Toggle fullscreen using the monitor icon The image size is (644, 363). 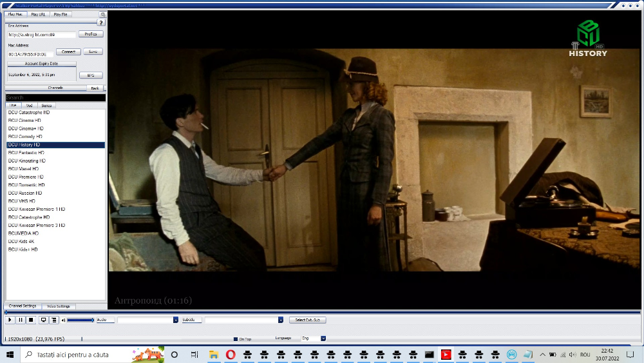43,320
